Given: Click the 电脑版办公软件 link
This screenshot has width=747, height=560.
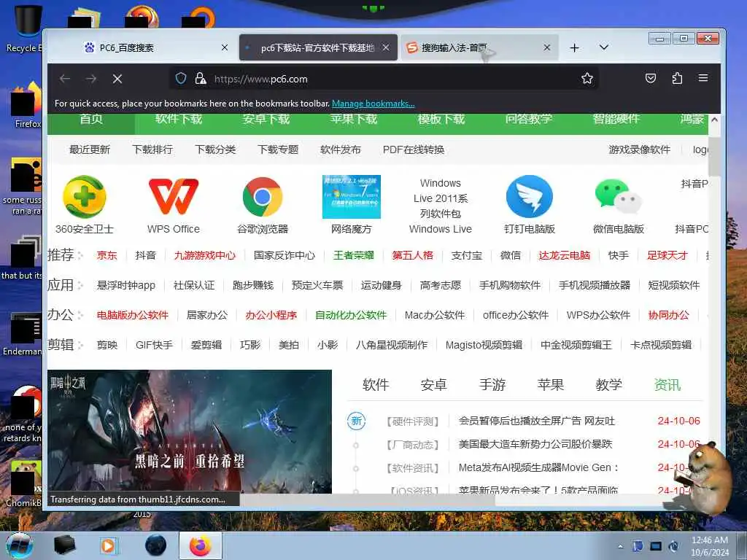Looking at the screenshot, I should click(133, 315).
